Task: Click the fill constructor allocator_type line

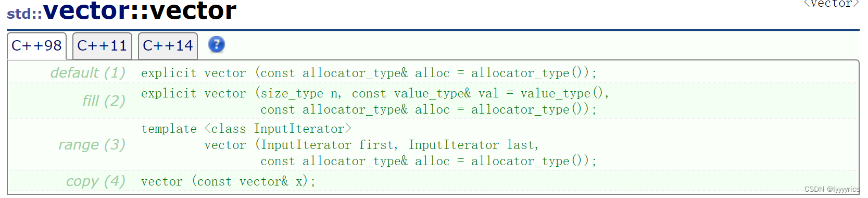Action: [x=429, y=109]
